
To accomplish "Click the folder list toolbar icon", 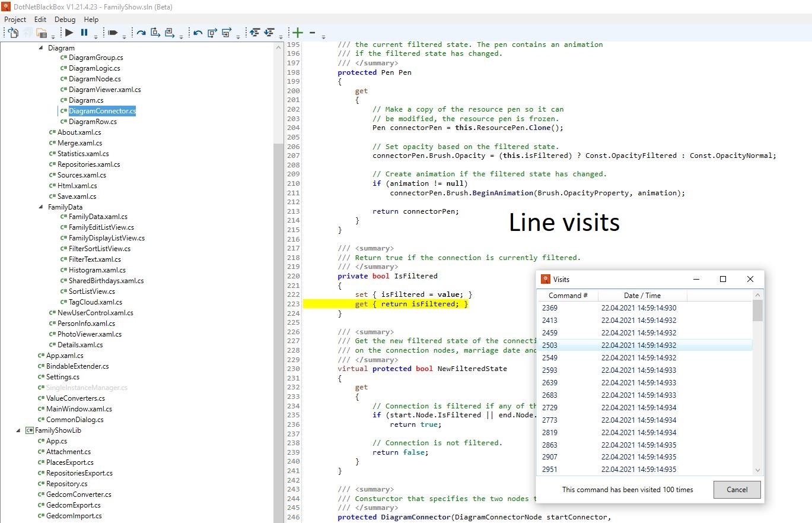I will tap(41, 33).
